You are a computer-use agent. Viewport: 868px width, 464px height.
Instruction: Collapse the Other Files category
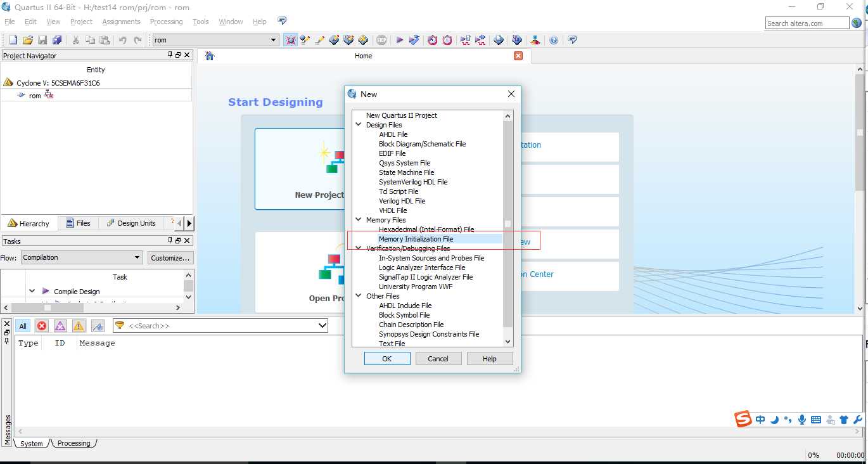click(359, 296)
